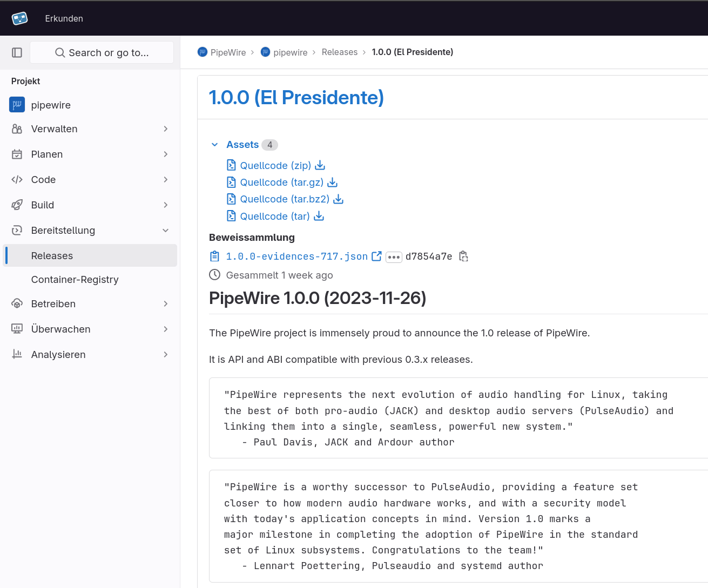Open the 1.0.0-evidences-717.json link
Image resolution: width=708 pixels, height=588 pixels.
(x=296, y=256)
